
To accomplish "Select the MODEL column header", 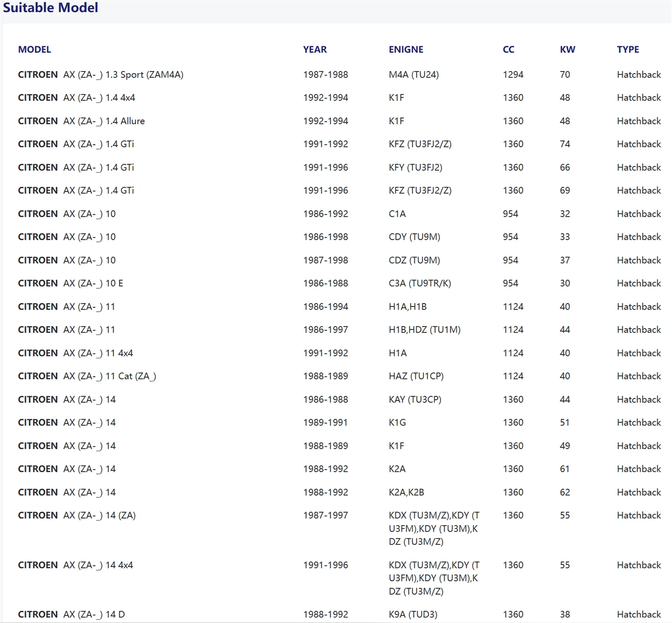I will click(x=34, y=50).
